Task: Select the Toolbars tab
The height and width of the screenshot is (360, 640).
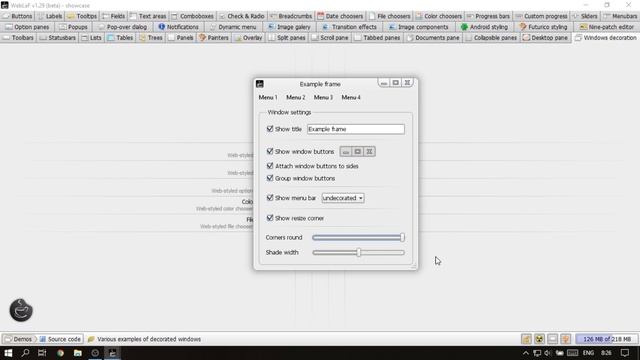Action: (18, 38)
